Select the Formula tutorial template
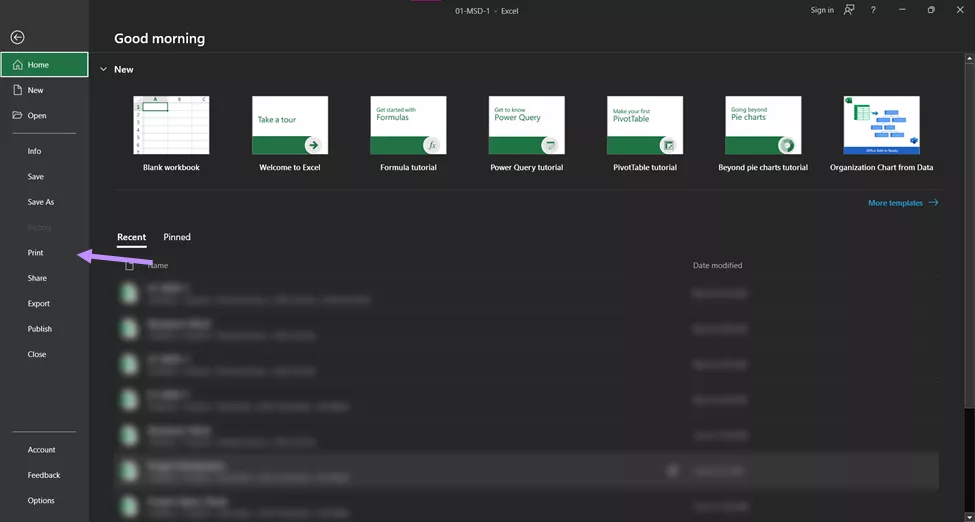Screen dimensions: 975x522 [x=408, y=126]
